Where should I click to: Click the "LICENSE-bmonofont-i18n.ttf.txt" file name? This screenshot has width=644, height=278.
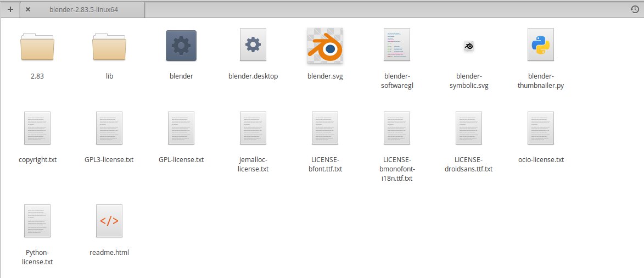[397, 169]
